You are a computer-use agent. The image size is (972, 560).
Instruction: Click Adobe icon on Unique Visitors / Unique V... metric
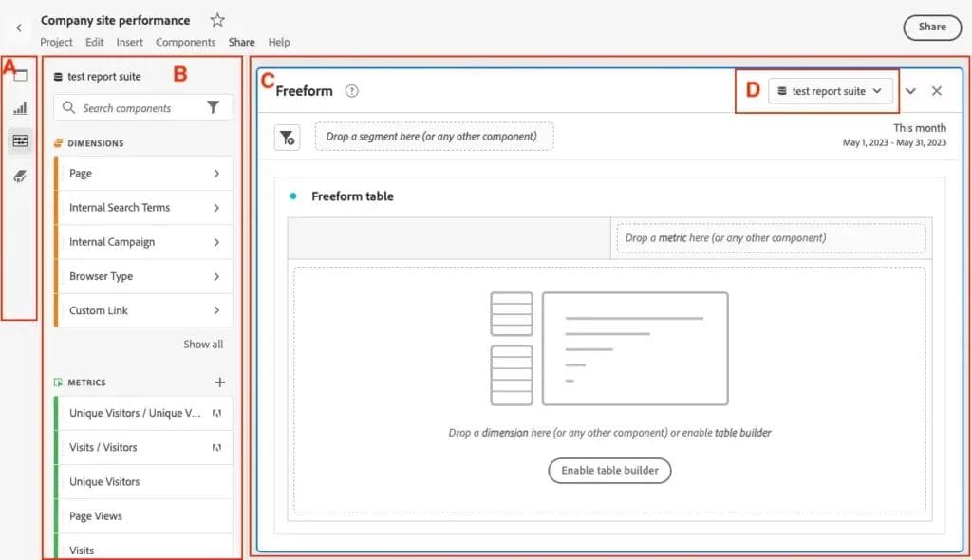(216, 413)
